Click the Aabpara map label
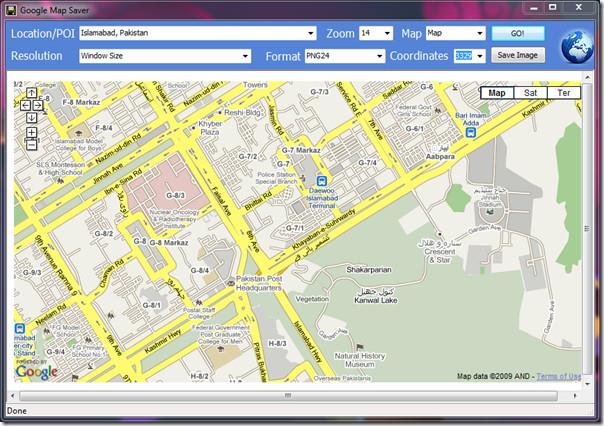This screenshot has width=604, height=426. pyautogui.click(x=440, y=156)
